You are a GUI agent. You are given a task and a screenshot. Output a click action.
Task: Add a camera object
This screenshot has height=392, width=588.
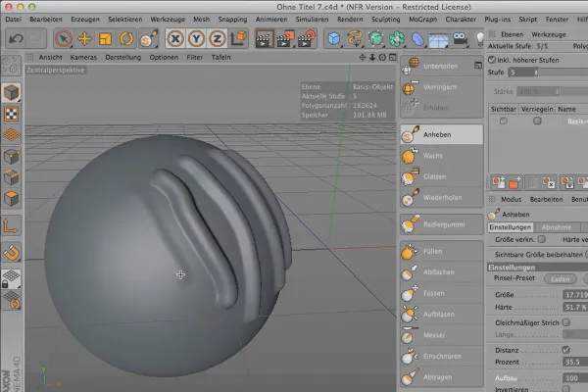tap(460, 38)
